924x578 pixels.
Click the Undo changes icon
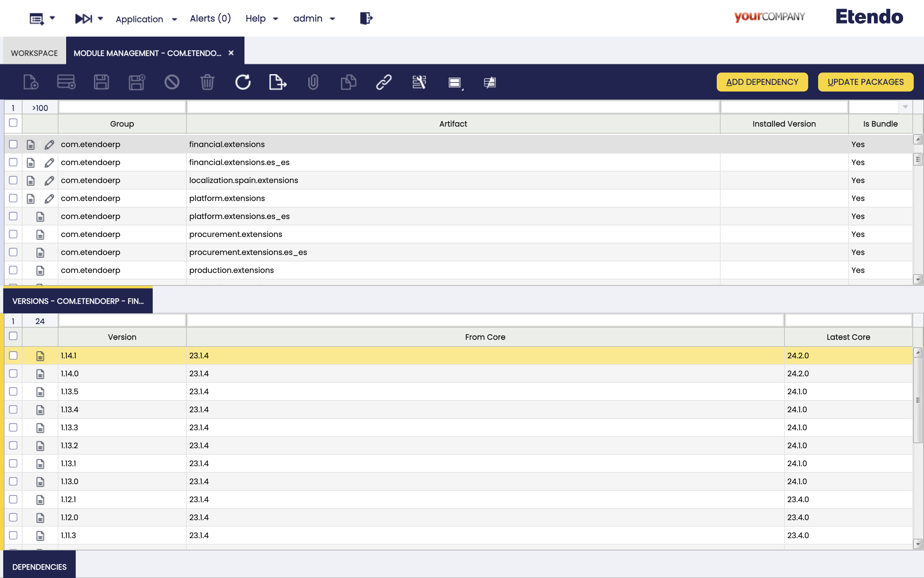coord(172,82)
